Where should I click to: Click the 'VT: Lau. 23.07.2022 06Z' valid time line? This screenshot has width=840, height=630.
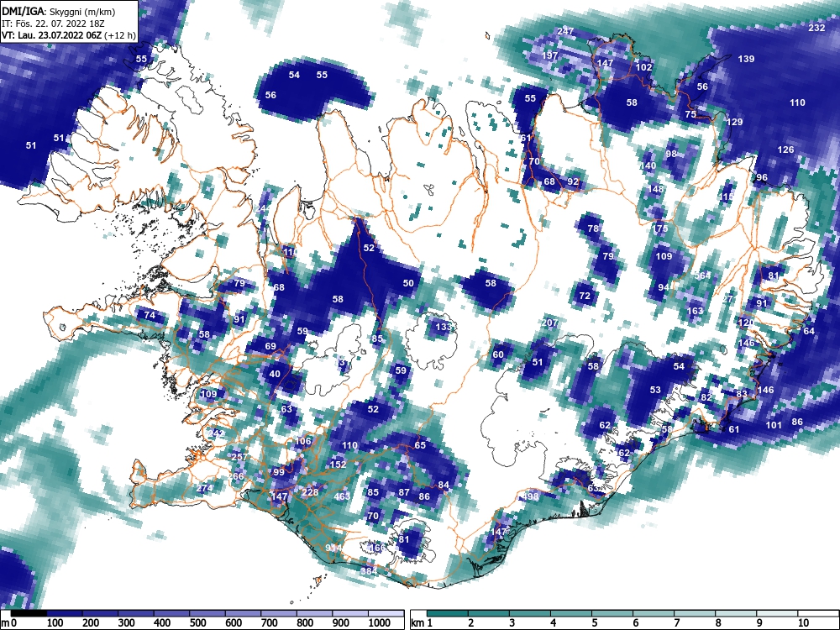click(52, 35)
